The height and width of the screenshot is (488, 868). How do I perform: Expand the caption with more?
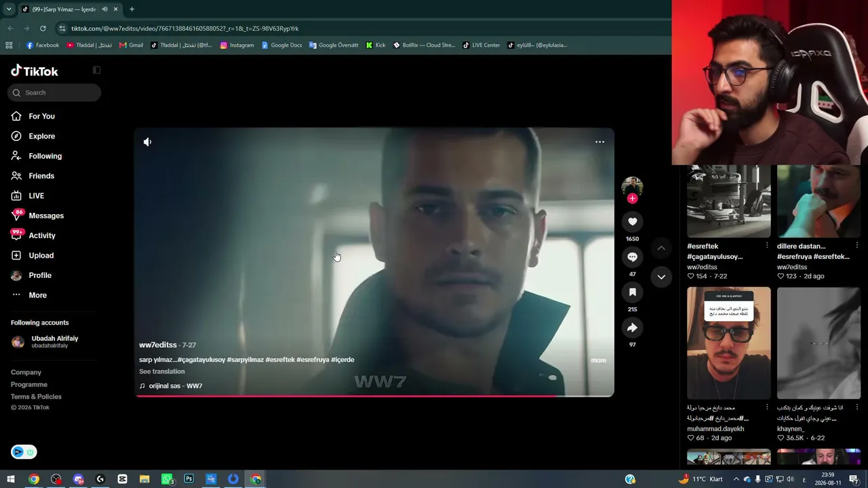tap(598, 360)
